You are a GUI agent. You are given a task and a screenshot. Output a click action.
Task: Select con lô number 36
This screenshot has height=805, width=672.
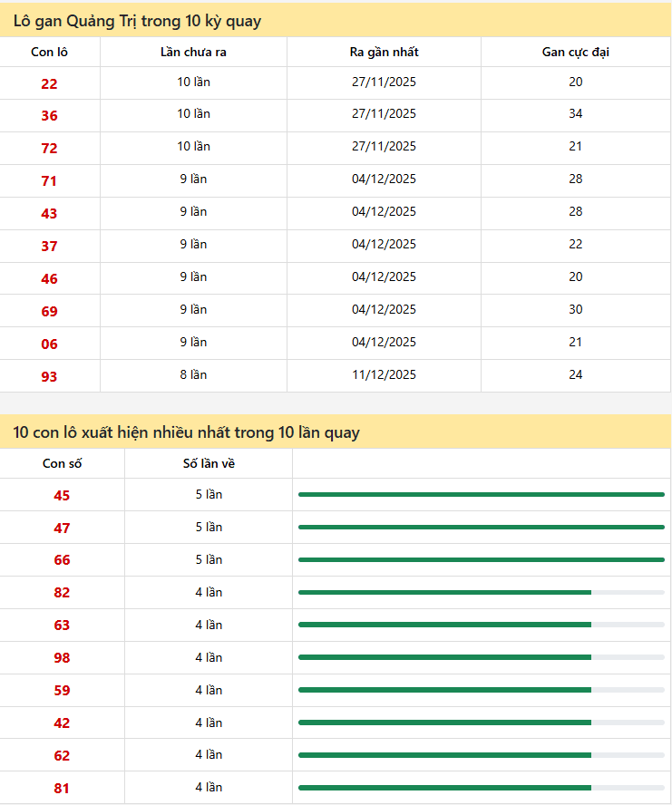(x=49, y=116)
